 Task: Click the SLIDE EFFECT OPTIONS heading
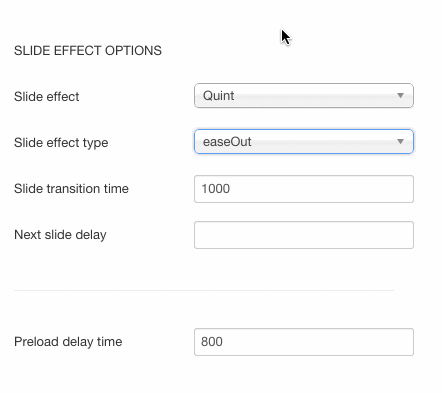88,51
